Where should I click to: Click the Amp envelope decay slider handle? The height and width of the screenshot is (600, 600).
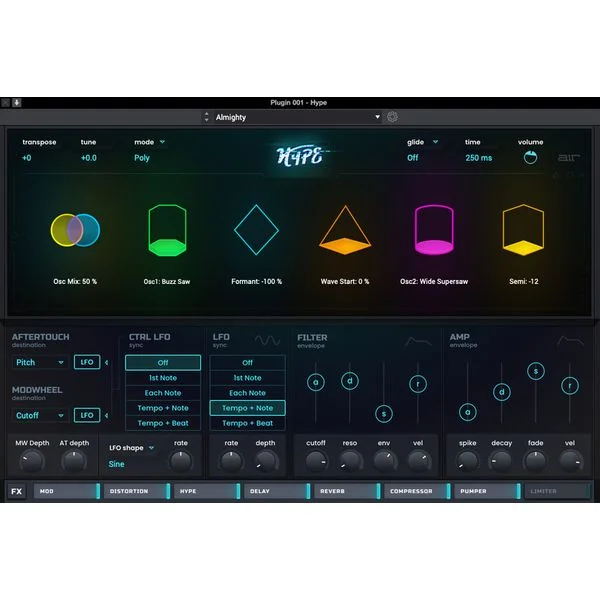point(502,392)
